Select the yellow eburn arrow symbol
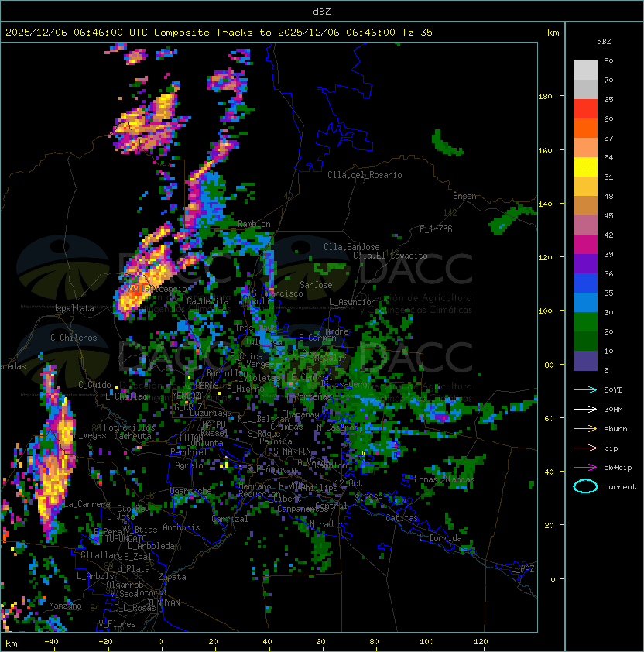Image resolution: width=644 pixels, height=652 pixels. 584,428
